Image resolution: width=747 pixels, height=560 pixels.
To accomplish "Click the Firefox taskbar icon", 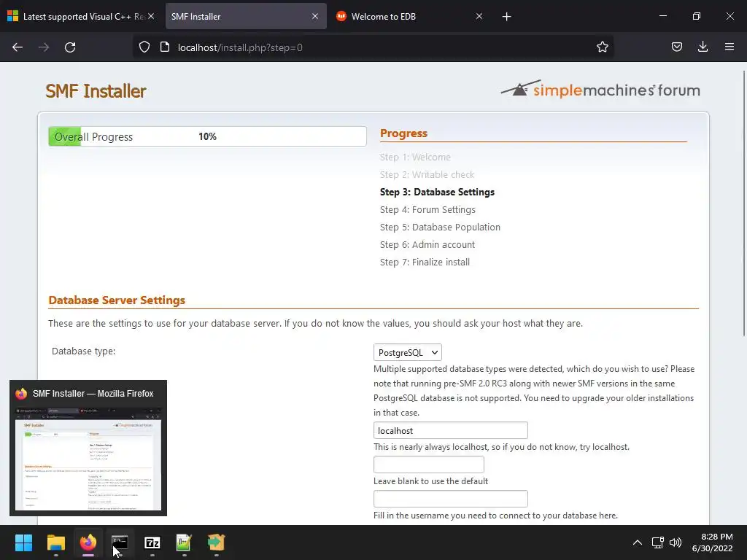I will pyautogui.click(x=88, y=542).
